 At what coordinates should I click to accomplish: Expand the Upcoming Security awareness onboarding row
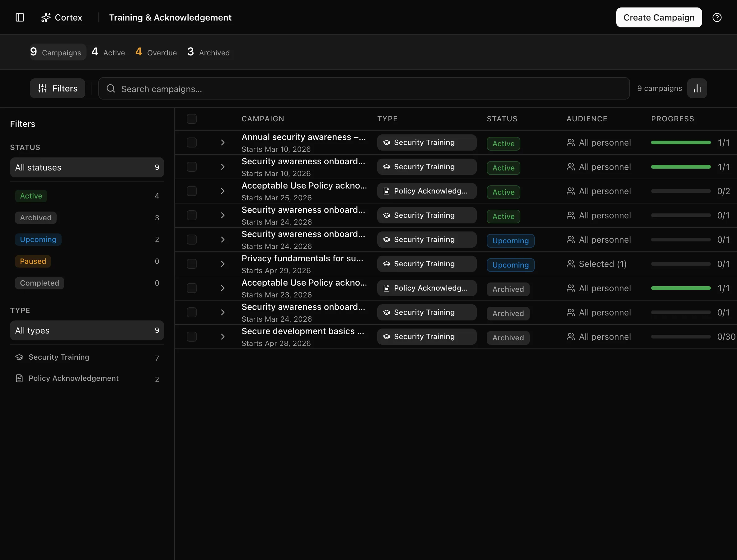[x=223, y=240]
